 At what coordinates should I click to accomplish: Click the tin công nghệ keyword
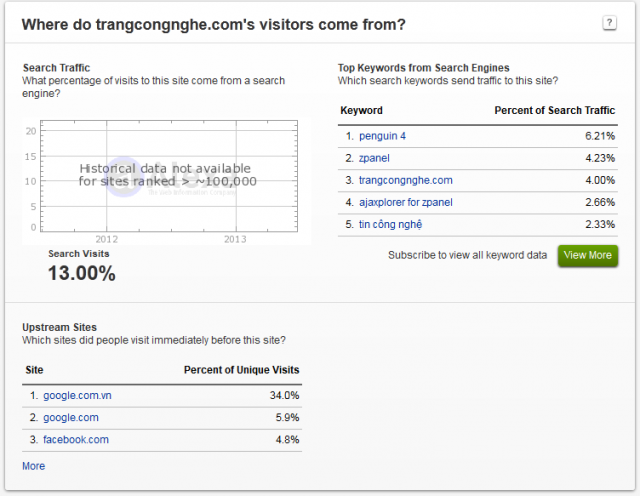(x=392, y=224)
